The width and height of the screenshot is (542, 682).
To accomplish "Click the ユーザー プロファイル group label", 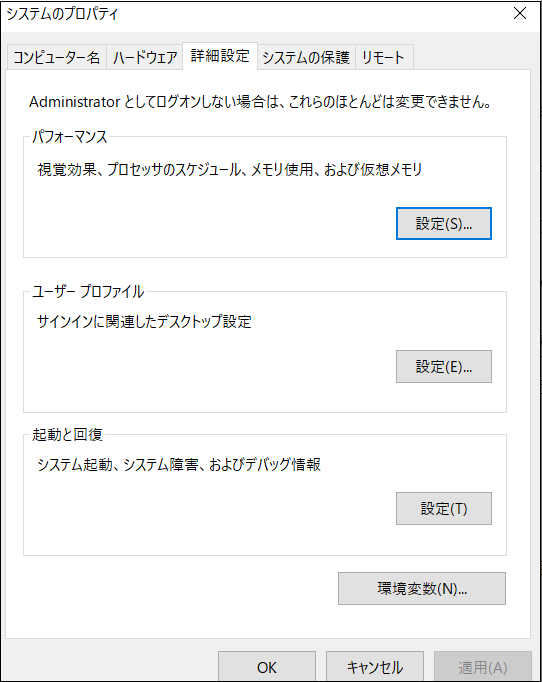I will tap(88, 291).
